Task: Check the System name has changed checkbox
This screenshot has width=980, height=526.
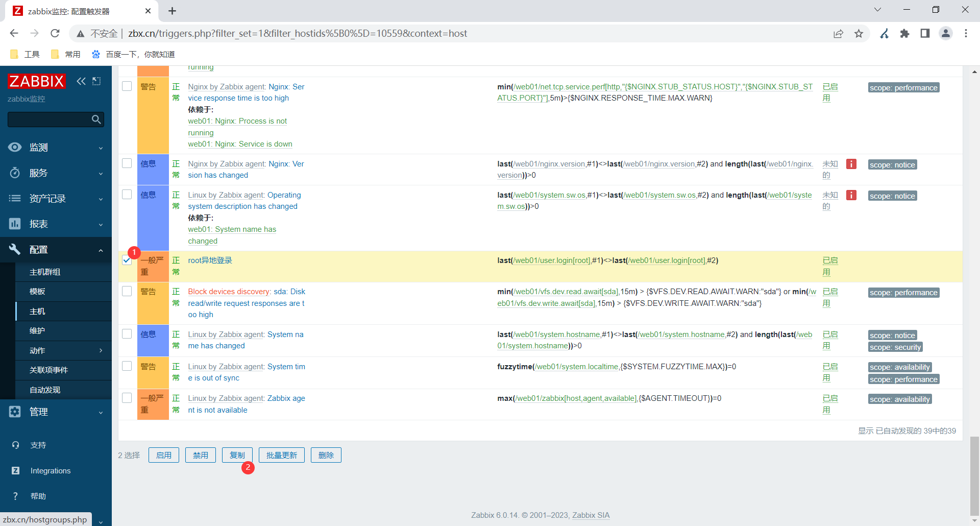Action: click(x=127, y=334)
